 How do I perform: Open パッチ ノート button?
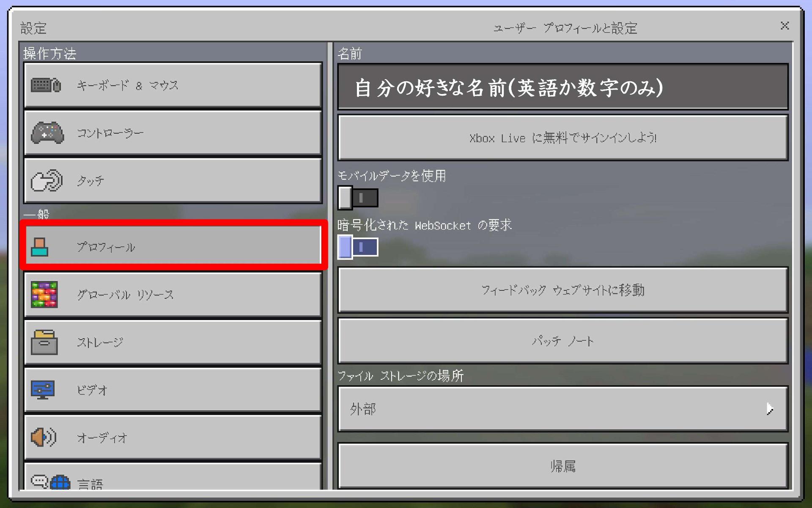563,341
